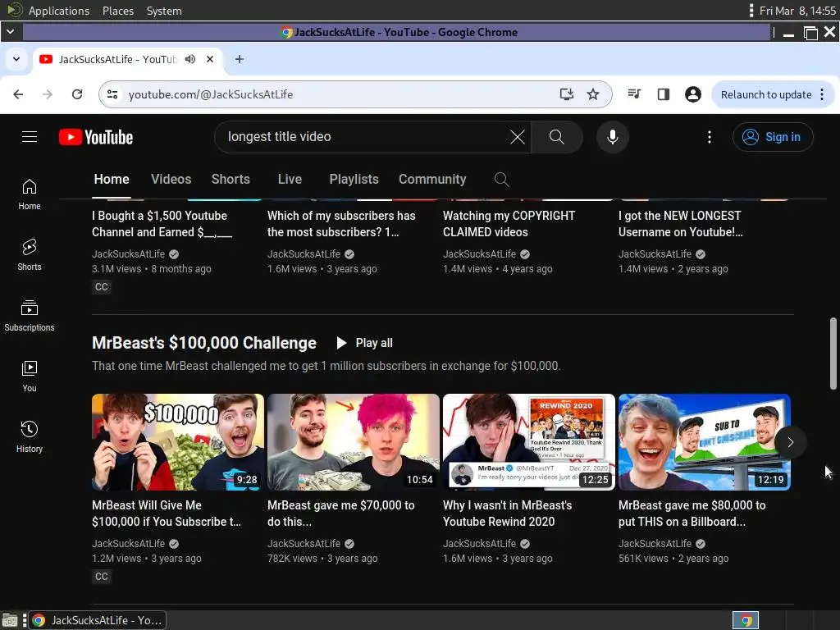Open Shorts in the left sidebar
Viewport: 840px width, 630px height.
[x=30, y=255]
